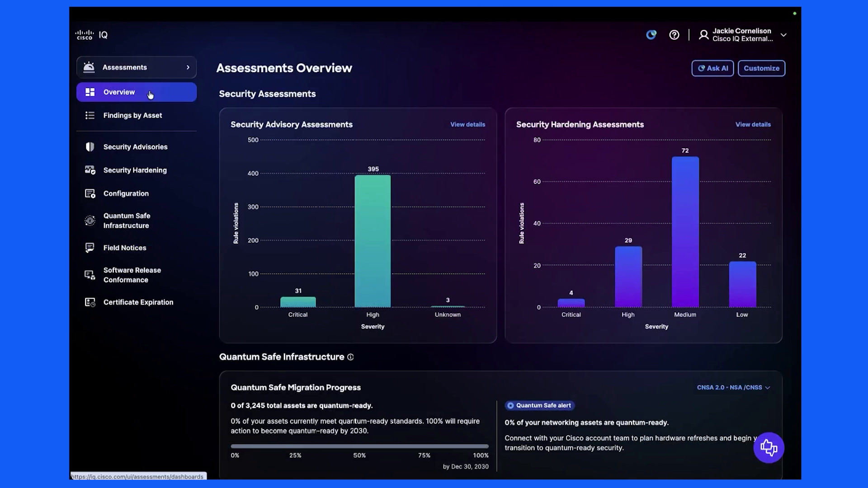The width and height of the screenshot is (868, 488).
Task: Click the Security Hardening icon
Action: coord(90,170)
